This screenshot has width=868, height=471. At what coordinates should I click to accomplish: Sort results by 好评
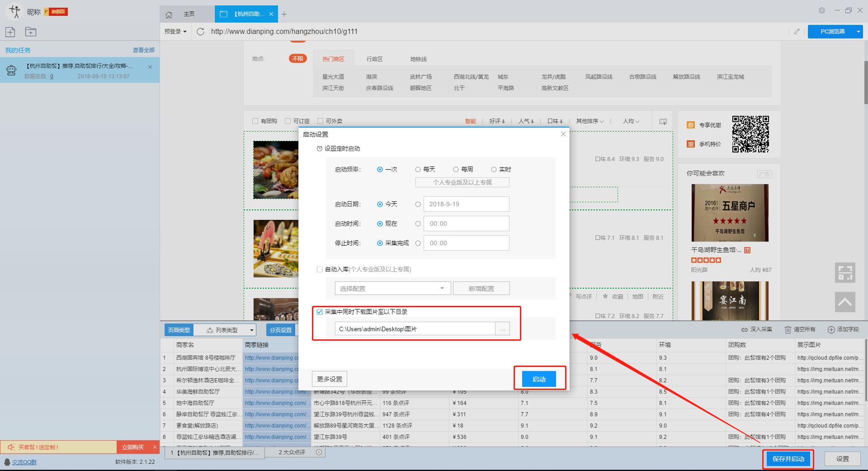click(497, 121)
